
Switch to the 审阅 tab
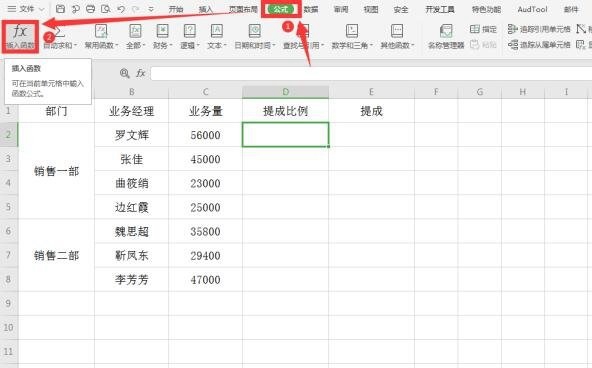click(x=341, y=9)
